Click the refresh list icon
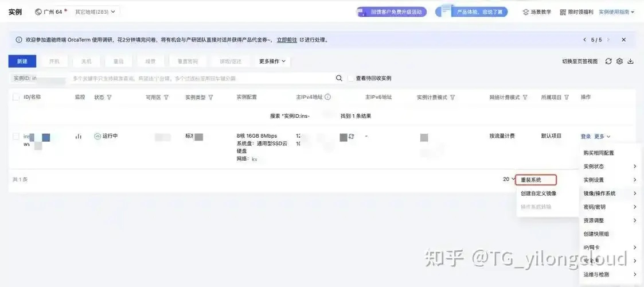The height and width of the screenshot is (287, 644). [608, 61]
